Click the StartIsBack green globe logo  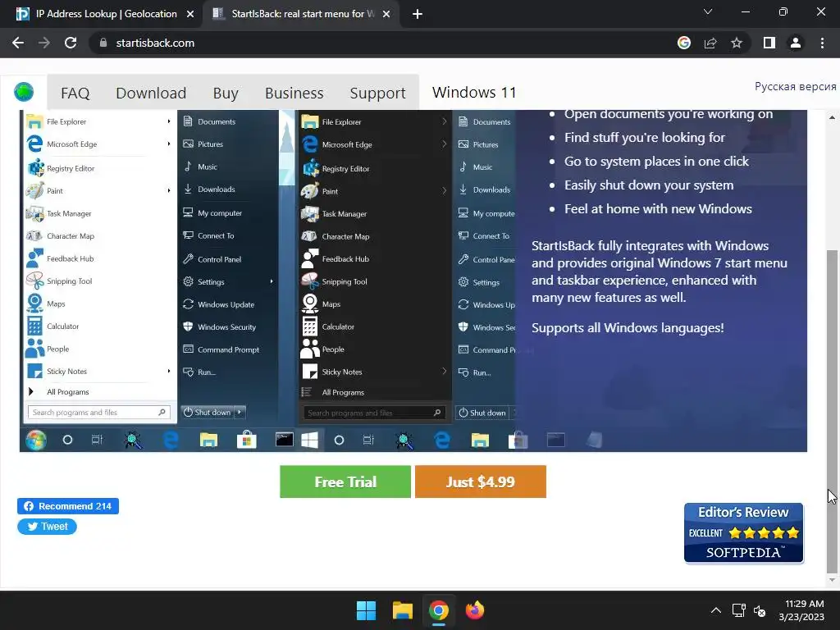[24, 92]
